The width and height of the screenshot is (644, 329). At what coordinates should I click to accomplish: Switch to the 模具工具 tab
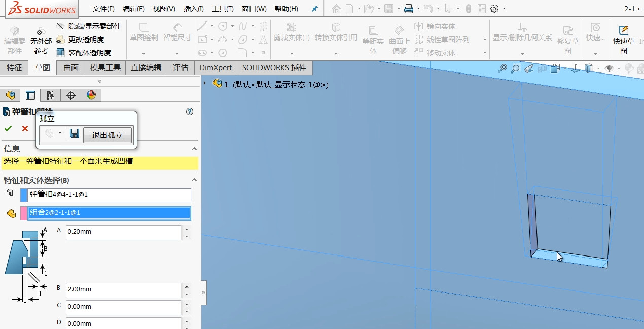click(105, 67)
